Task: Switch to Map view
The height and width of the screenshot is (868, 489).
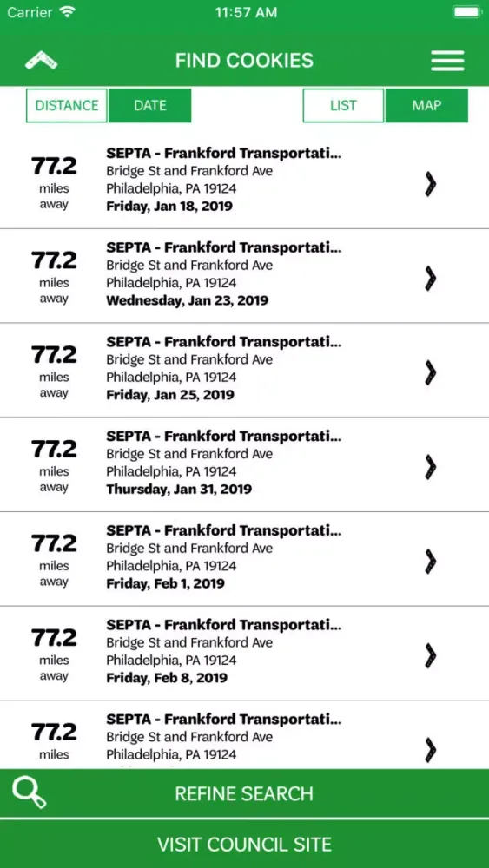Action: point(426,105)
